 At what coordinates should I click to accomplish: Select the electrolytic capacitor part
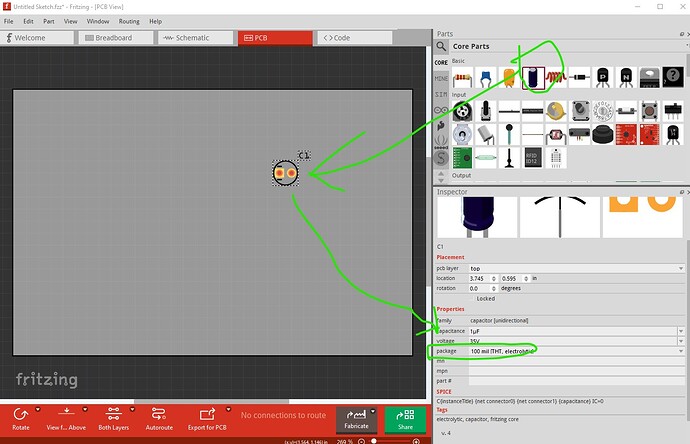coord(533,78)
